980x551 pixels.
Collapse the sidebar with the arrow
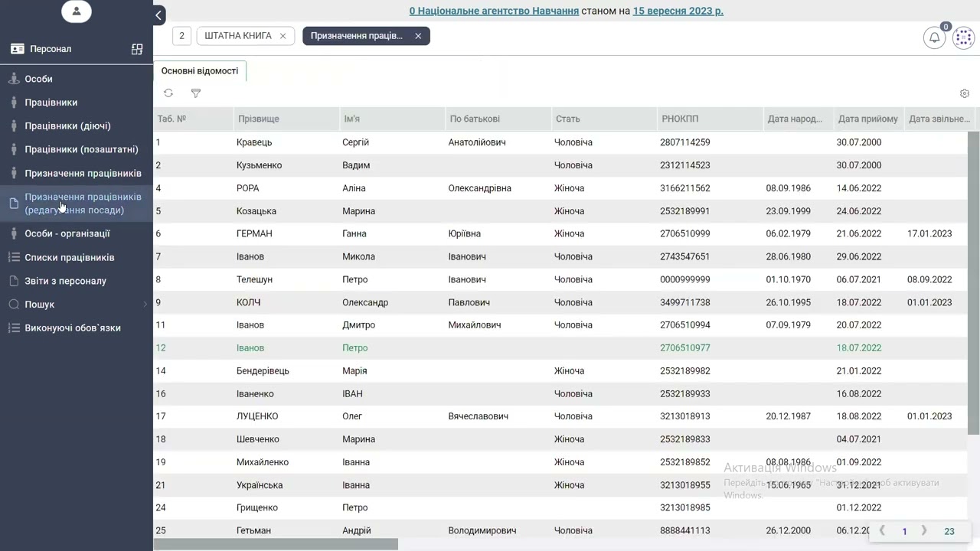point(158,15)
